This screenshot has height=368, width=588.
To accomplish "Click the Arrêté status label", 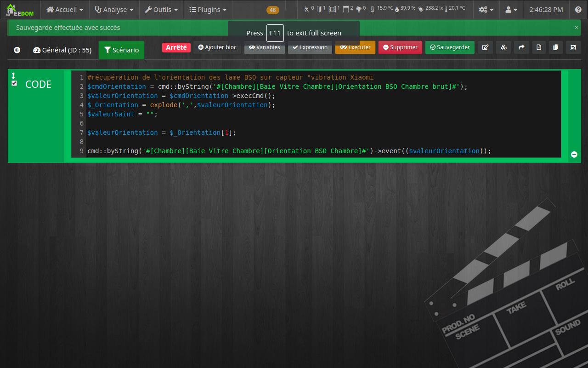I will 176,47.
